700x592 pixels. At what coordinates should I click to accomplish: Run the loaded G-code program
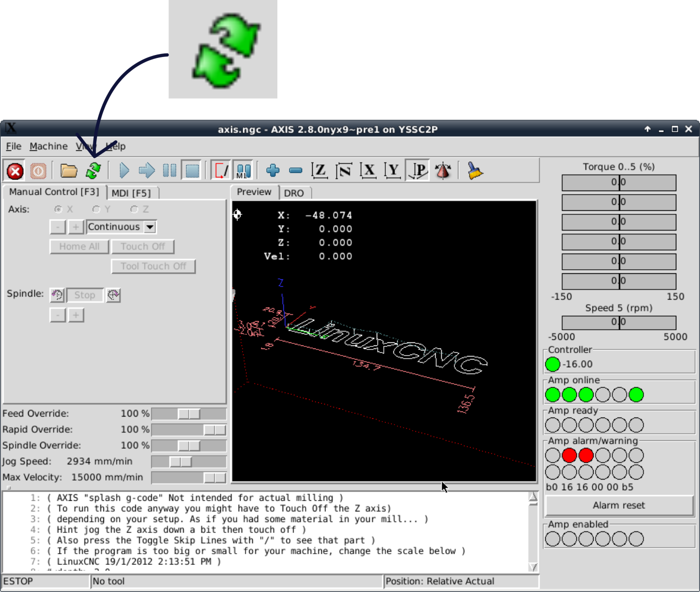124,170
